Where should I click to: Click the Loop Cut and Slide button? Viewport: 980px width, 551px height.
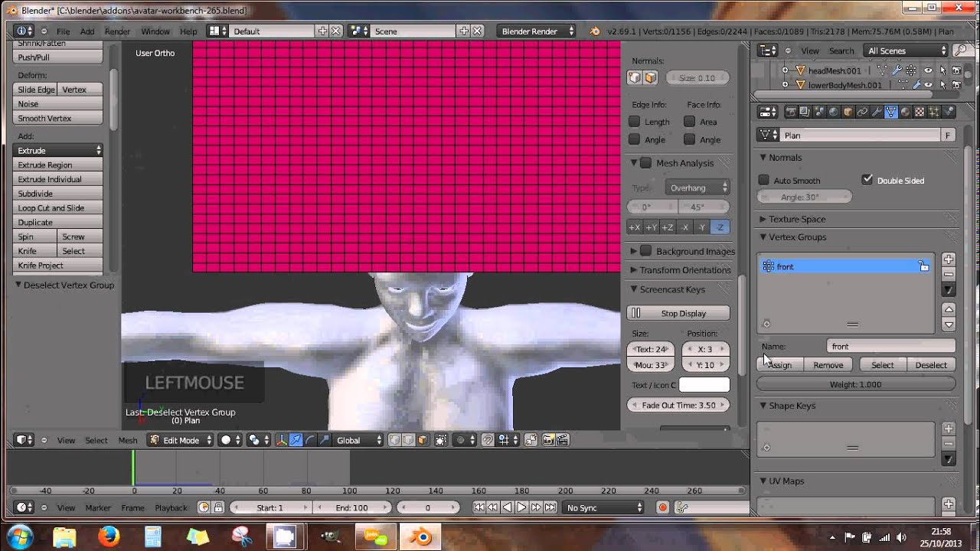tap(58, 208)
